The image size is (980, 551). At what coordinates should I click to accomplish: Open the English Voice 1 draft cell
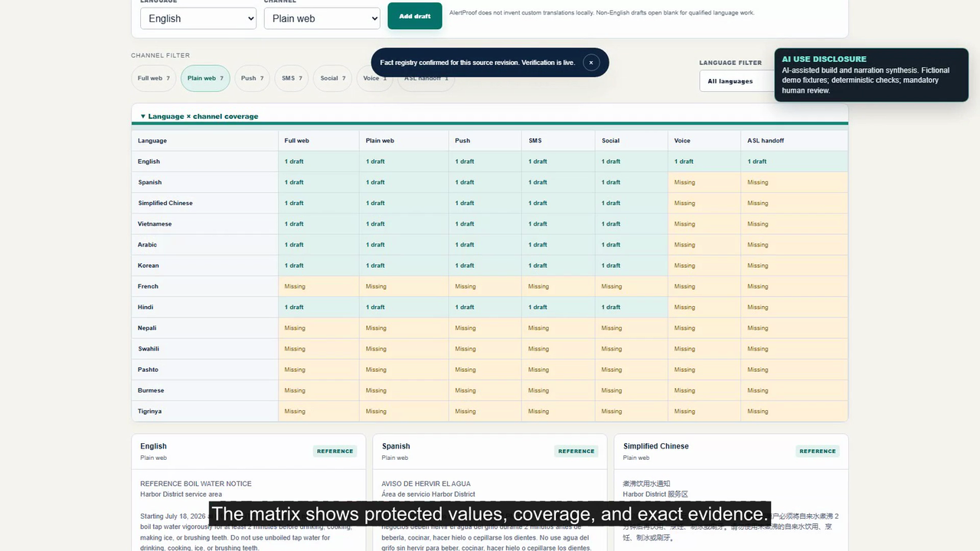tap(704, 161)
